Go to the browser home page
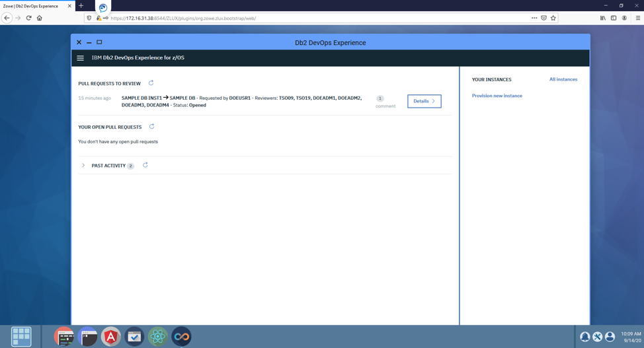The width and height of the screenshot is (644, 348). 40,18
